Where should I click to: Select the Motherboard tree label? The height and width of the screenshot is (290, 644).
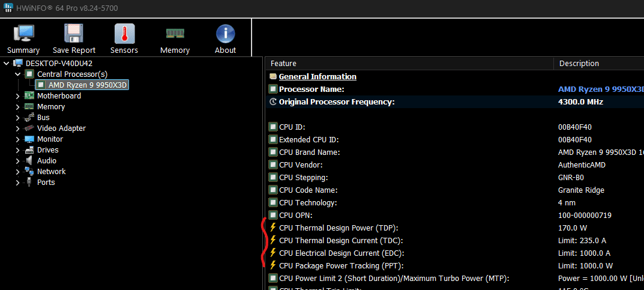pyautogui.click(x=59, y=95)
